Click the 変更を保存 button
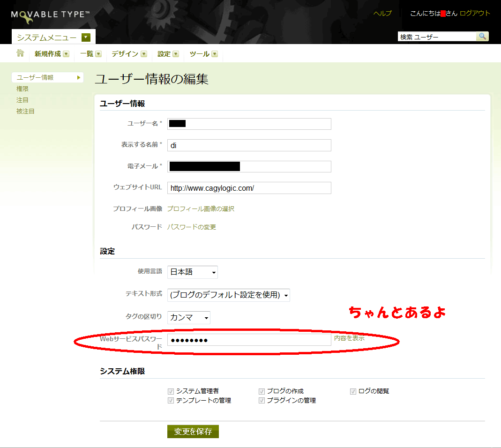 point(193,432)
